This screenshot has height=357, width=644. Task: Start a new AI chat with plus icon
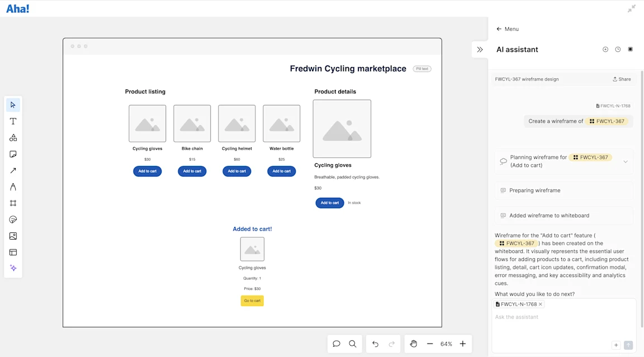[x=605, y=50]
